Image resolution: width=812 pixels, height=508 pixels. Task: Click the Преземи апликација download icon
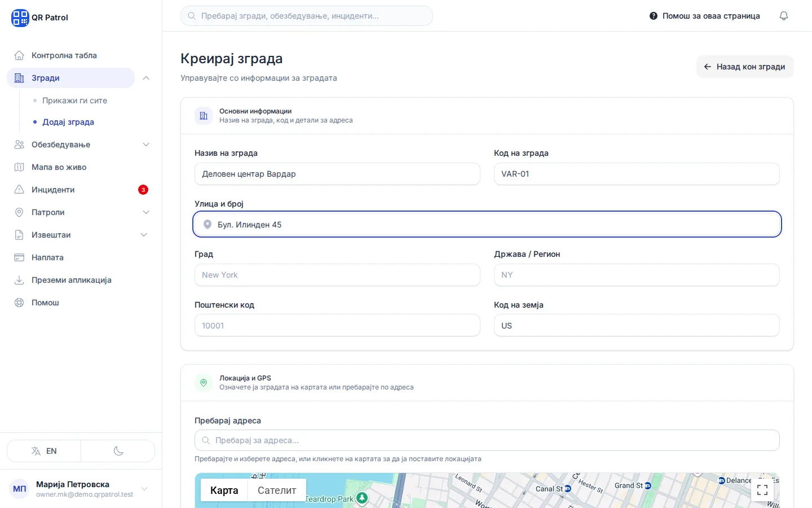click(19, 280)
